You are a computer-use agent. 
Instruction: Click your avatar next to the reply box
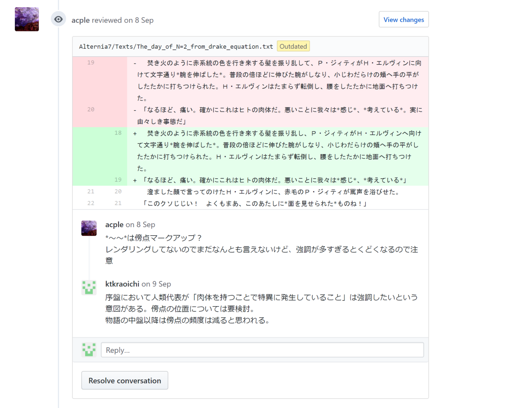[89, 350]
